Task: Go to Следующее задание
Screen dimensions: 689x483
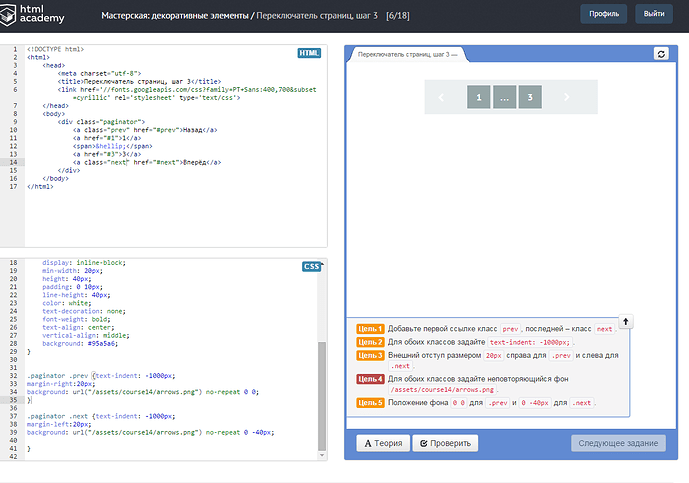Action: tap(618, 443)
